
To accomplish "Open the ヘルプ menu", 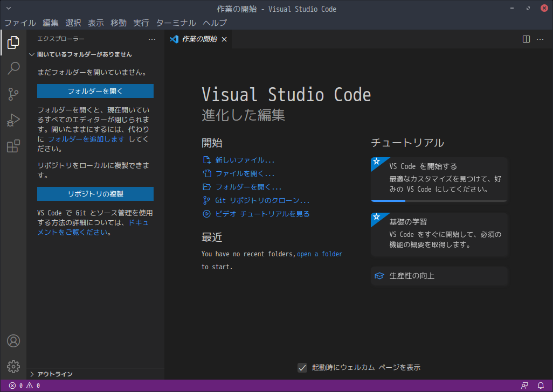I will click(x=215, y=23).
